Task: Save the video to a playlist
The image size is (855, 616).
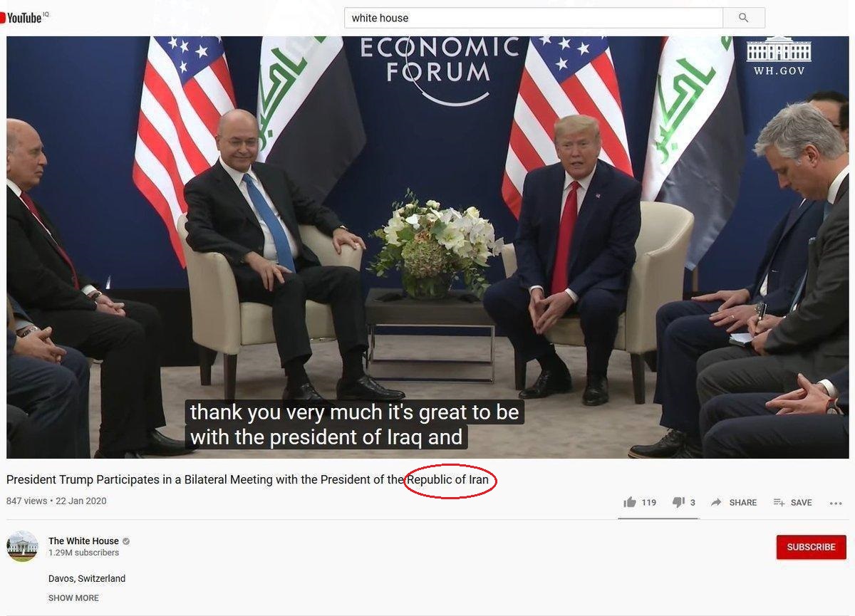Action: point(793,502)
